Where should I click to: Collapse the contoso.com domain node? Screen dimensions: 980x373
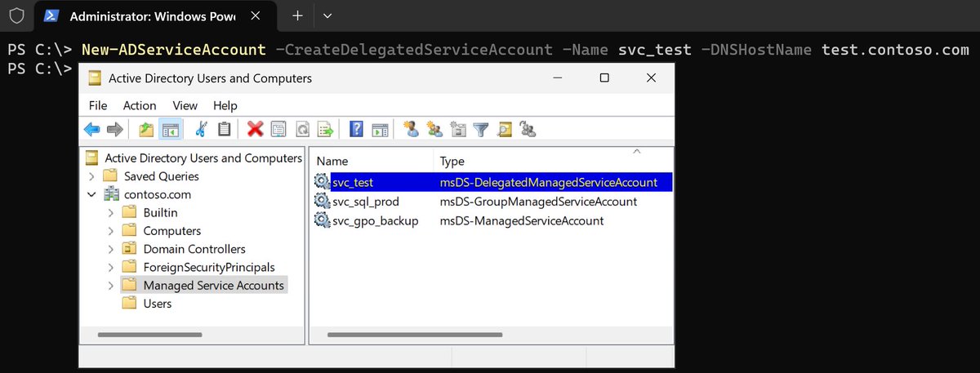coord(91,194)
